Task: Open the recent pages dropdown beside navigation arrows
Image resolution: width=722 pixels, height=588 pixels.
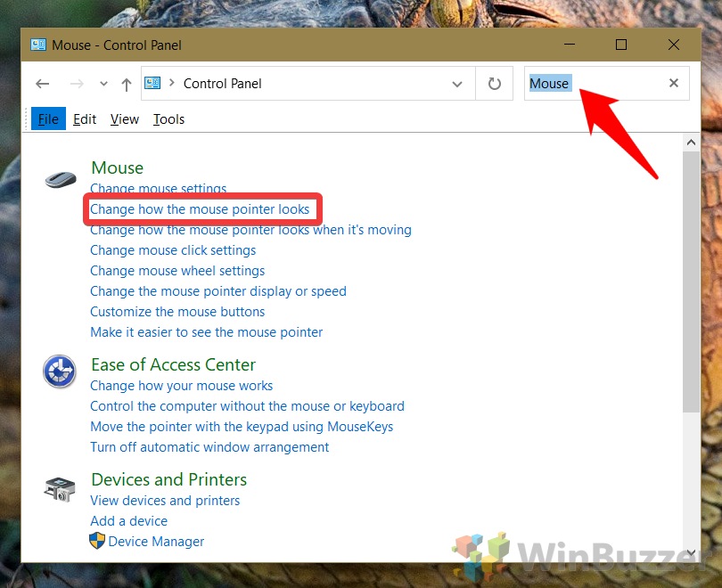Action: 103,83
